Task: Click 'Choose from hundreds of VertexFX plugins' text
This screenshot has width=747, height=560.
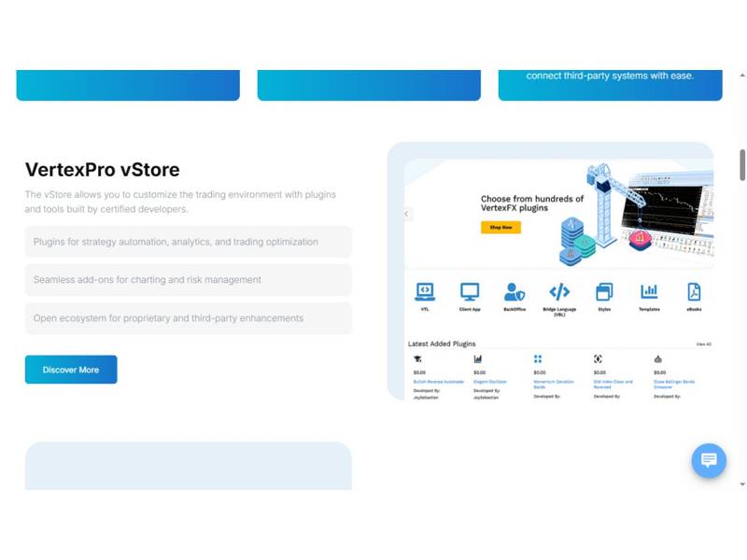Action: coord(532,203)
